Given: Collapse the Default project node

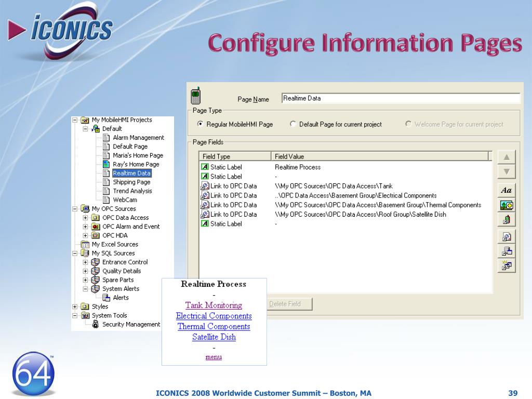Looking at the screenshot, I should click(86, 129).
